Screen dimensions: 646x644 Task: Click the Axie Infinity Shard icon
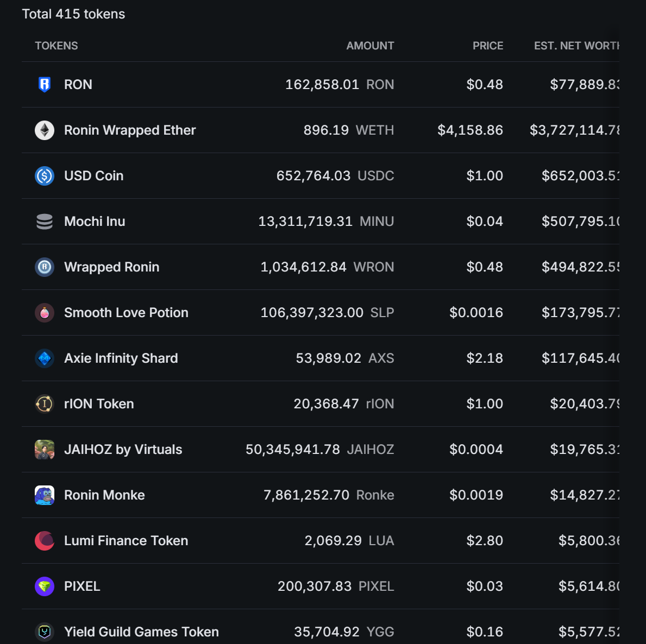pos(45,358)
